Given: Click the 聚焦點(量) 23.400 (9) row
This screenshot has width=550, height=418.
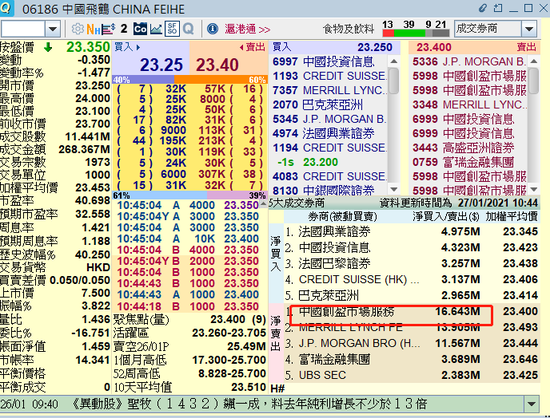Looking at the screenshot, I should click(190, 319).
